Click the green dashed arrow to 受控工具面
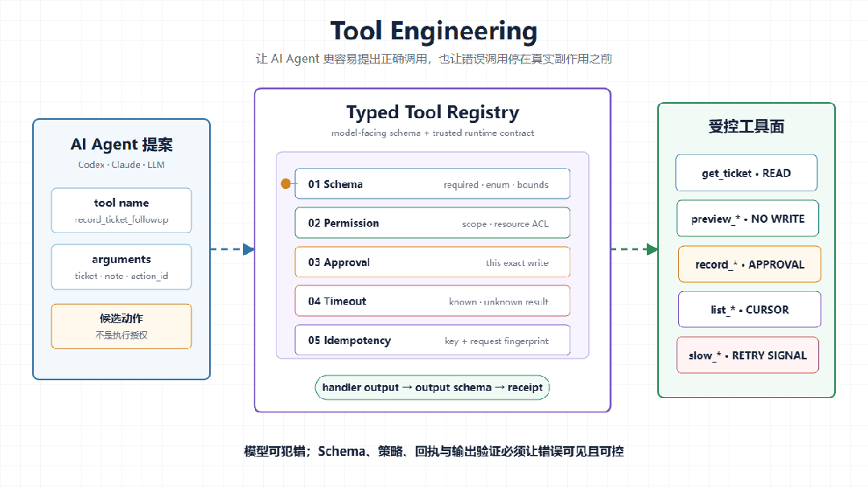Viewport: 868px width, 488px height. click(x=635, y=249)
